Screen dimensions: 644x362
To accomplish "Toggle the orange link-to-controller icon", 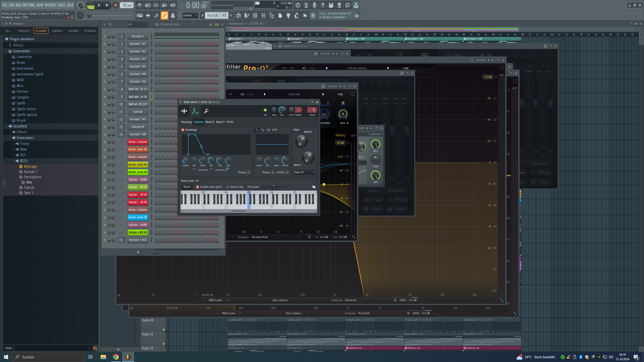I will (164, 16).
